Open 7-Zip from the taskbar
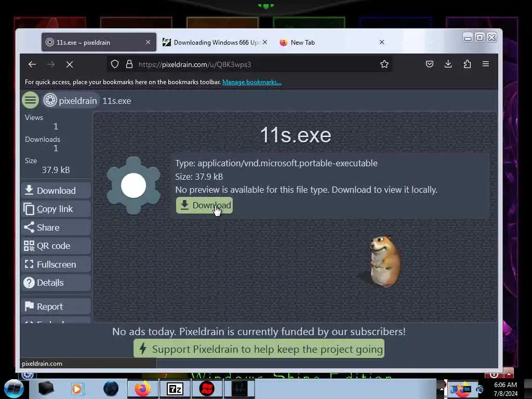This screenshot has height=399, width=532. click(175, 389)
